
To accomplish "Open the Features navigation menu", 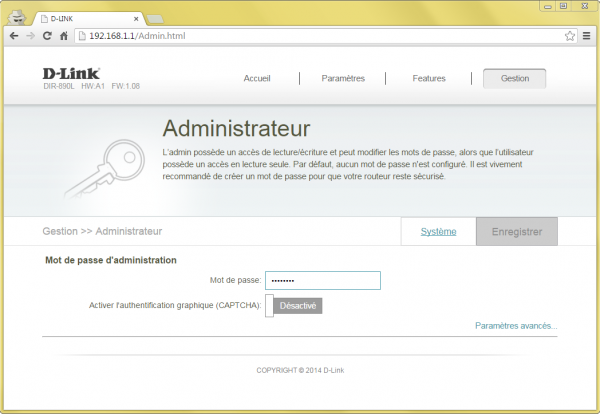I will (429, 78).
